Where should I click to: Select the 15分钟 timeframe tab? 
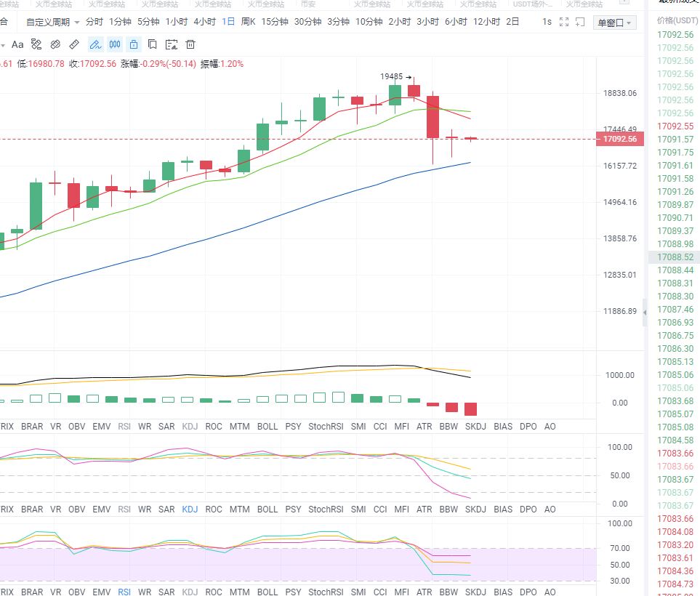[x=275, y=22]
